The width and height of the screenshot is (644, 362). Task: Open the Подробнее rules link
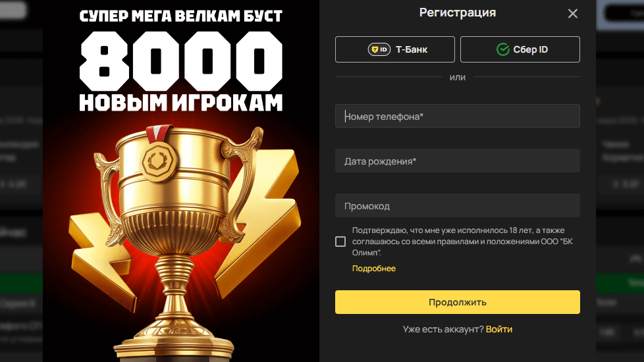coord(374,269)
